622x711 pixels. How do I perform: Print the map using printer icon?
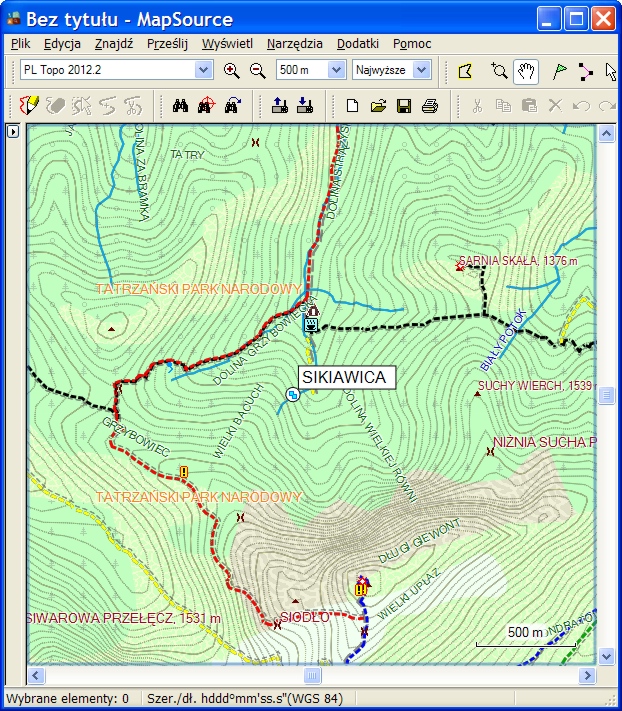pos(429,106)
